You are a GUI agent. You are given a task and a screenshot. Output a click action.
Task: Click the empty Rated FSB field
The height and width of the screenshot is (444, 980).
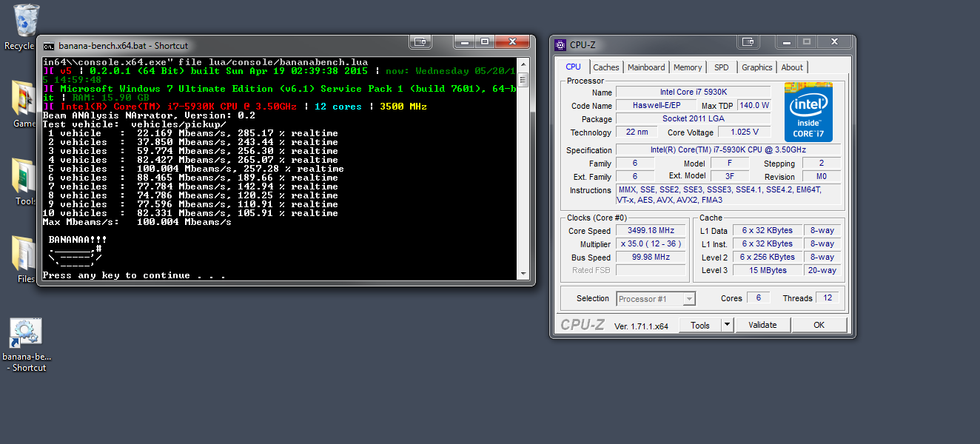point(651,271)
